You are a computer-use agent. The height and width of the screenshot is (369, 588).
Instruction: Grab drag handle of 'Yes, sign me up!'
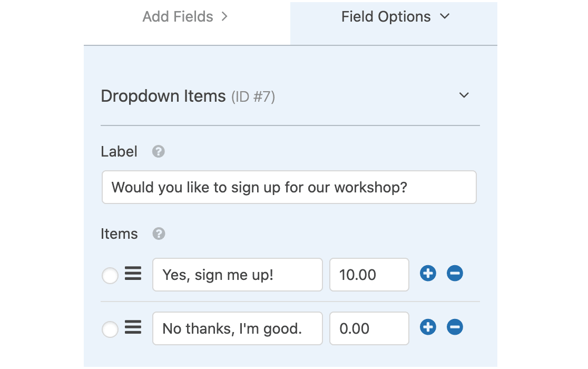[133, 274]
